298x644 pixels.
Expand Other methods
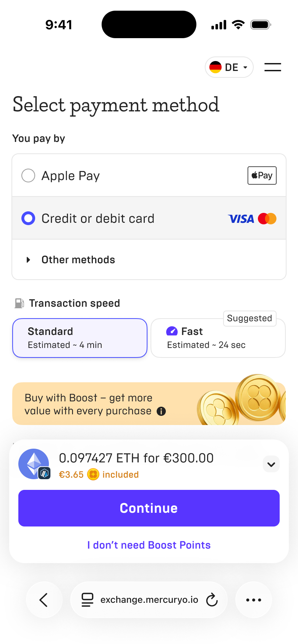tap(78, 260)
